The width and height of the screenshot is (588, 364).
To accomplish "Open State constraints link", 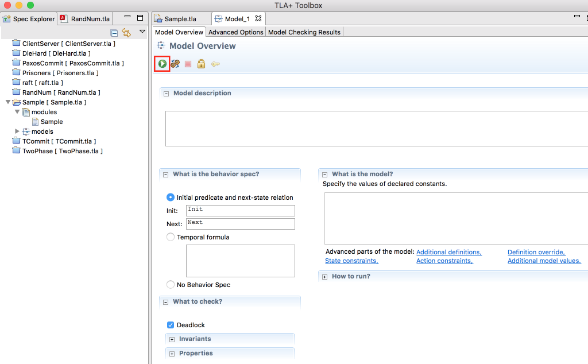I will 352,261.
